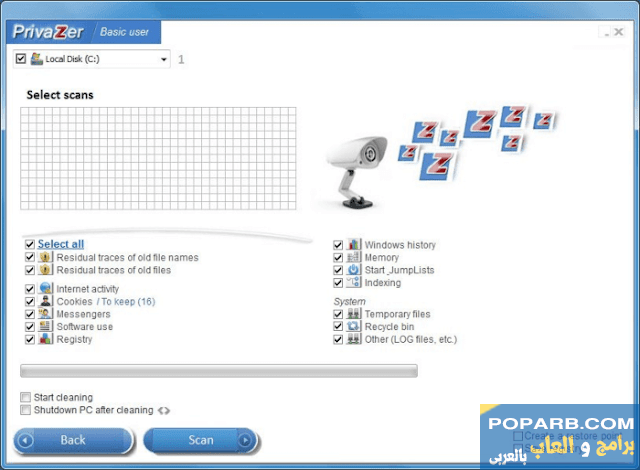Open the Local Disk (C:) dropdown

tap(164, 60)
